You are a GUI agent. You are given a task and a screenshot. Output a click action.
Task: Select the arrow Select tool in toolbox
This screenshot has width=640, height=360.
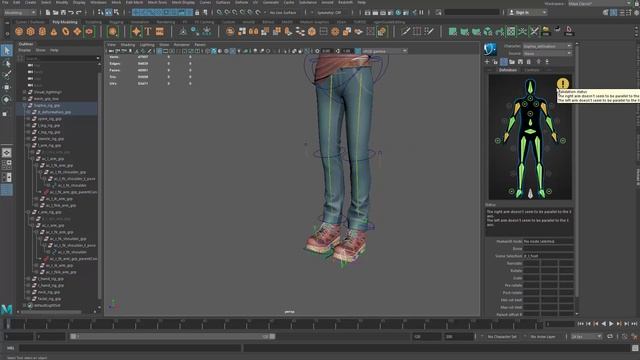click(x=7, y=50)
